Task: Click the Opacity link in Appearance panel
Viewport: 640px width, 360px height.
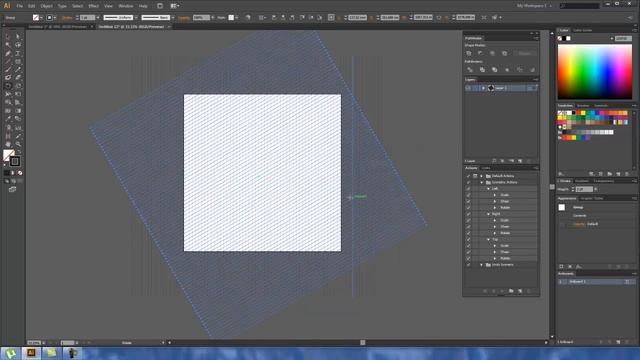Action: (x=579, y=224)
